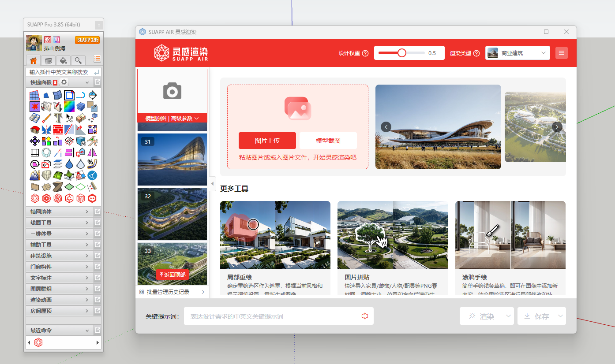Click the red brick wall tool icon

(x=58, y=129)
